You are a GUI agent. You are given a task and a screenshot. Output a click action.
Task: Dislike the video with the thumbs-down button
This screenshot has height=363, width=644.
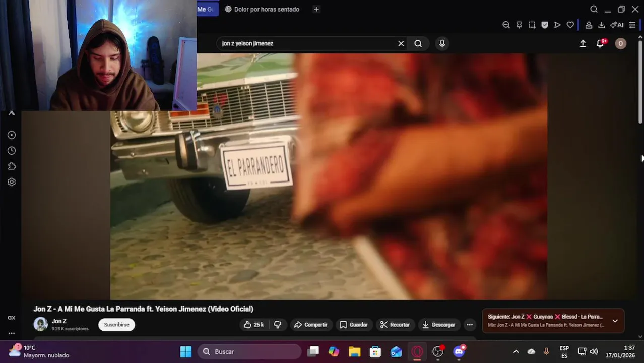(277, 325)
